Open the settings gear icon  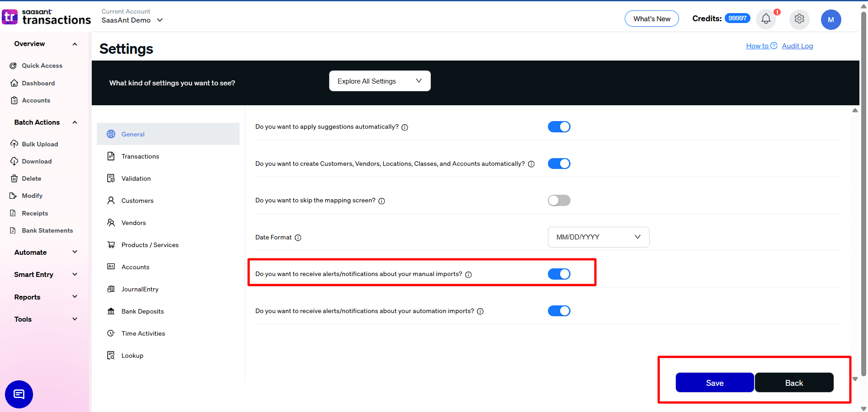pyautogui.click(x=799, y=19)
